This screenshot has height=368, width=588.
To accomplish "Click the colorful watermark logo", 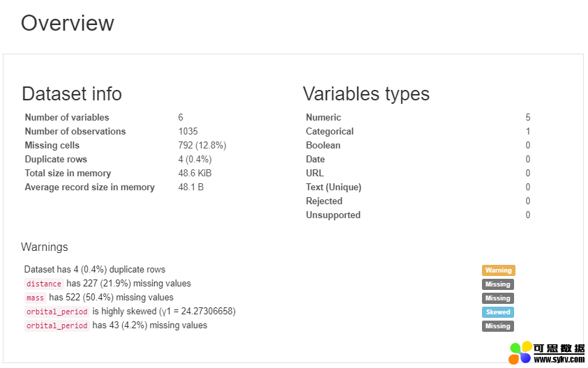I will coord(520,353).
